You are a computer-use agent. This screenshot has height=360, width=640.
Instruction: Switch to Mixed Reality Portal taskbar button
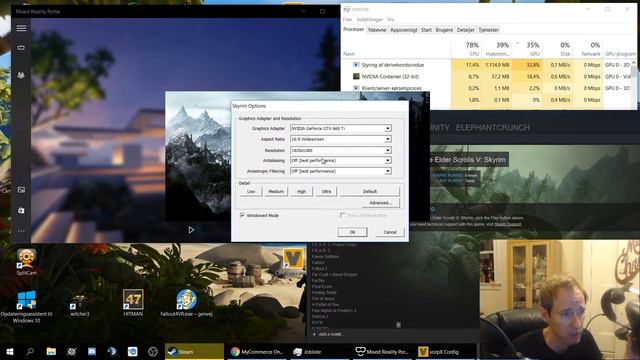382,351
